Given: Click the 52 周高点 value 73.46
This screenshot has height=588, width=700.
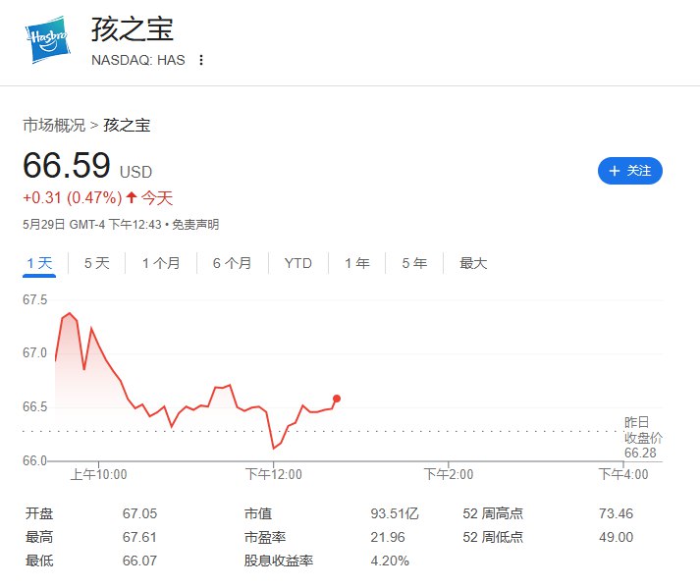Looking at the screenshot, I should 617,513.
